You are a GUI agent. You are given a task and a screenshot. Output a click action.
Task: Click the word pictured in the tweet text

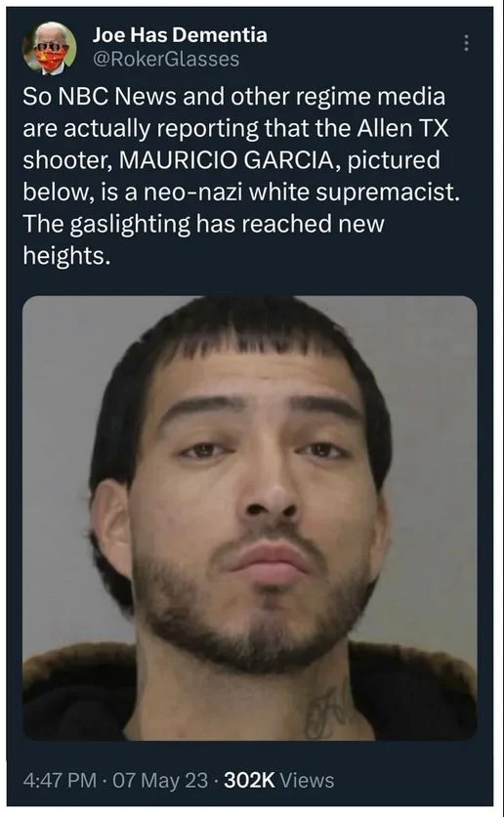pyautogui.click(x=394, y=161)
